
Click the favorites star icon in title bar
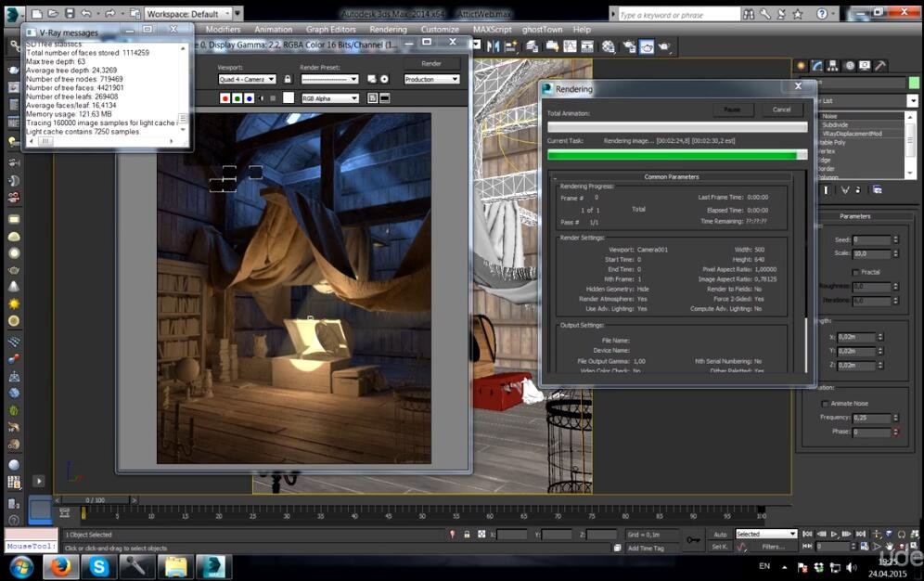click(797, 14)
